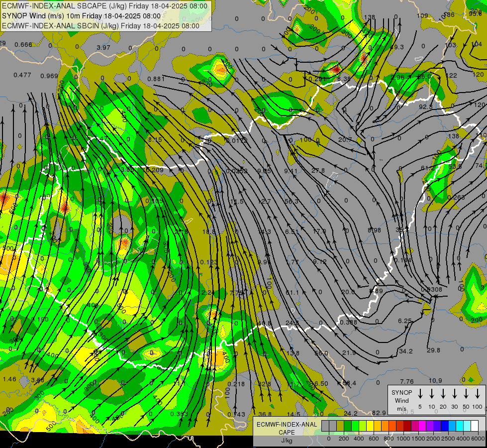This screenshot has width=487, height=448.
Task: Click the 10 m/s wind arrow in legend
Action: (x=431, y=394)
